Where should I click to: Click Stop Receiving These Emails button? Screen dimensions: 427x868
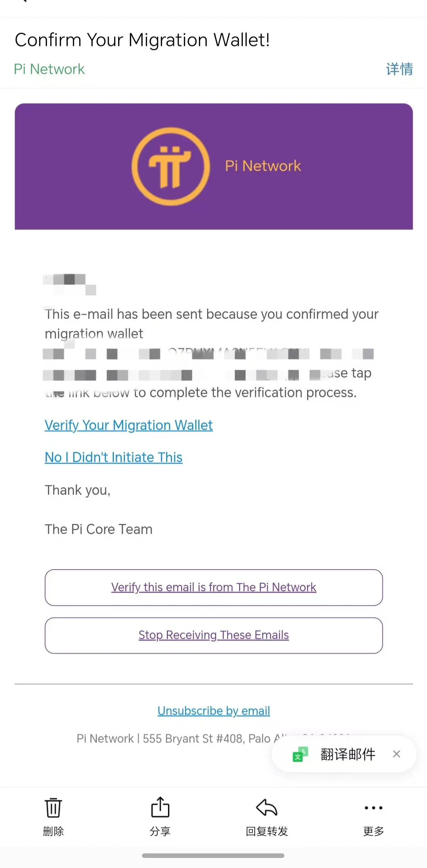pos(213,635)
